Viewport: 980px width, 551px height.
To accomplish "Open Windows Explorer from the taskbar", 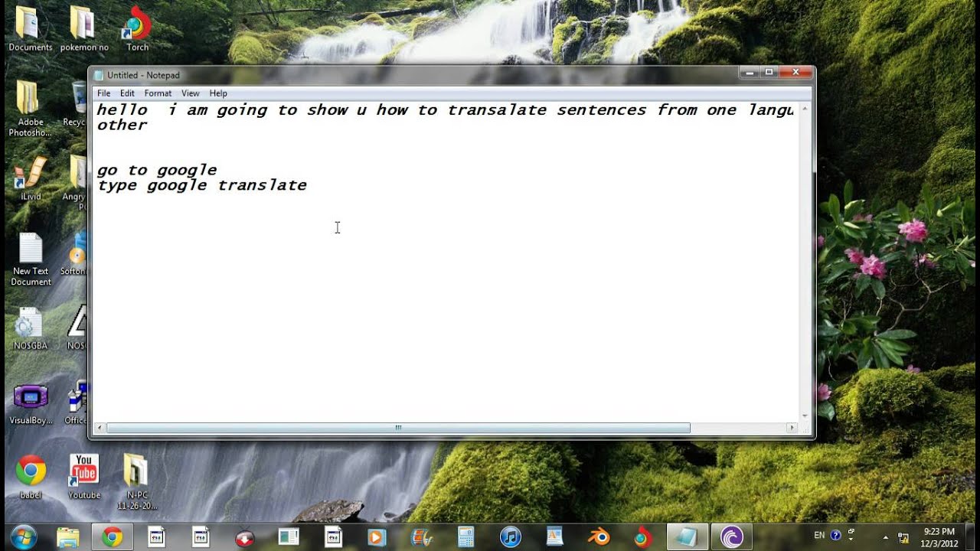I will (68, 537).
